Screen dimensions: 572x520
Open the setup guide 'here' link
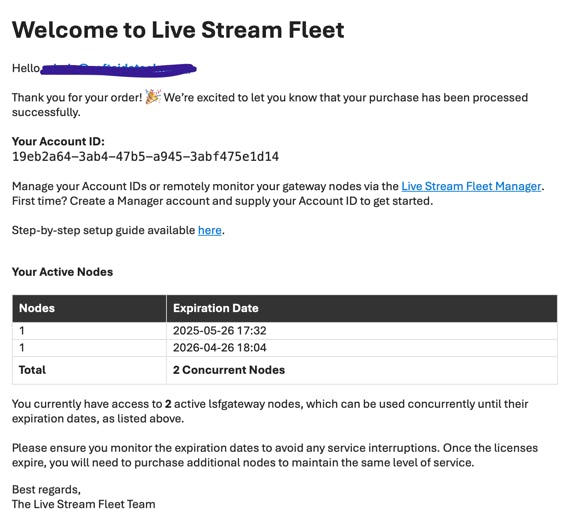pyautogui.click(x=210, y=230)
